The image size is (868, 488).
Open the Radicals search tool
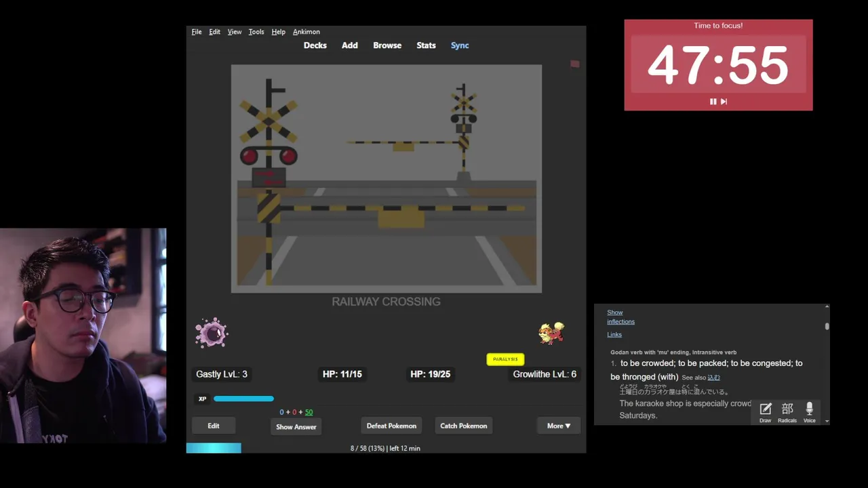(787, 412)
